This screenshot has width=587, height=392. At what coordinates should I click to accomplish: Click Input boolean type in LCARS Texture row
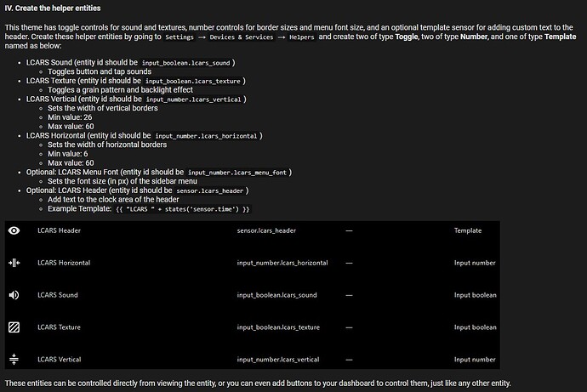click(x=476, y=327)
